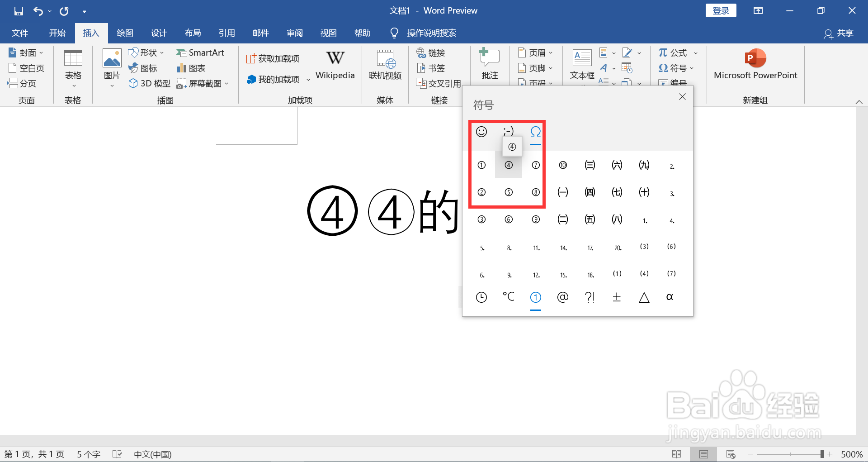Viewport: 868px width, 462px height.
Task: Enable Web Layout view at bottom right
Action: [731, 454]
